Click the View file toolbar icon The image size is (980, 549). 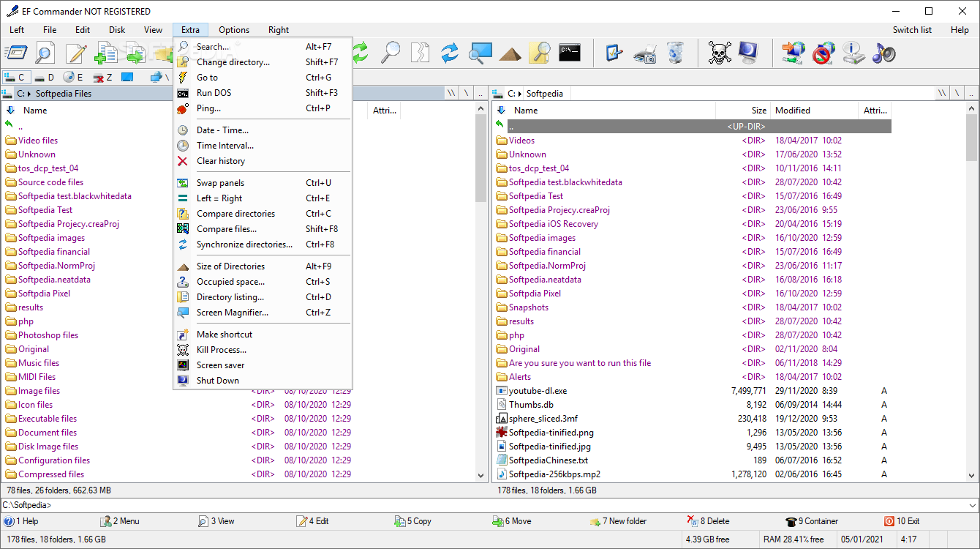[45, 53]
